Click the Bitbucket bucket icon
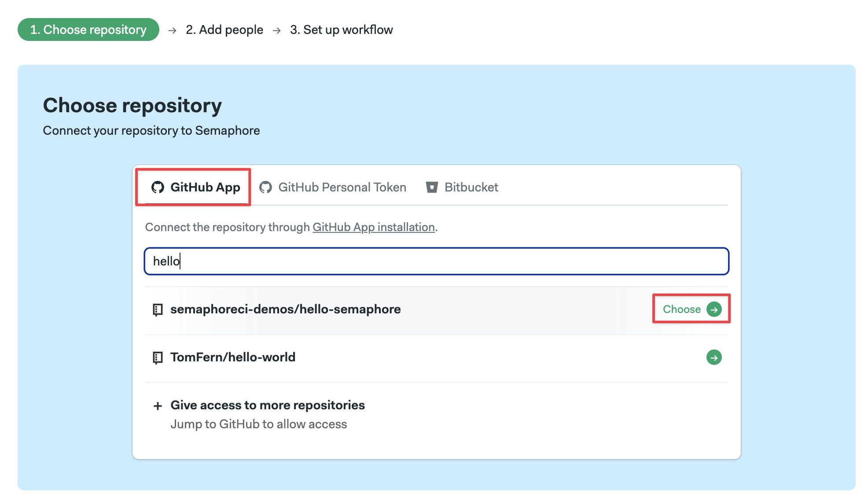Viewport: 868px width, 500px height. (x=432, y=187)
